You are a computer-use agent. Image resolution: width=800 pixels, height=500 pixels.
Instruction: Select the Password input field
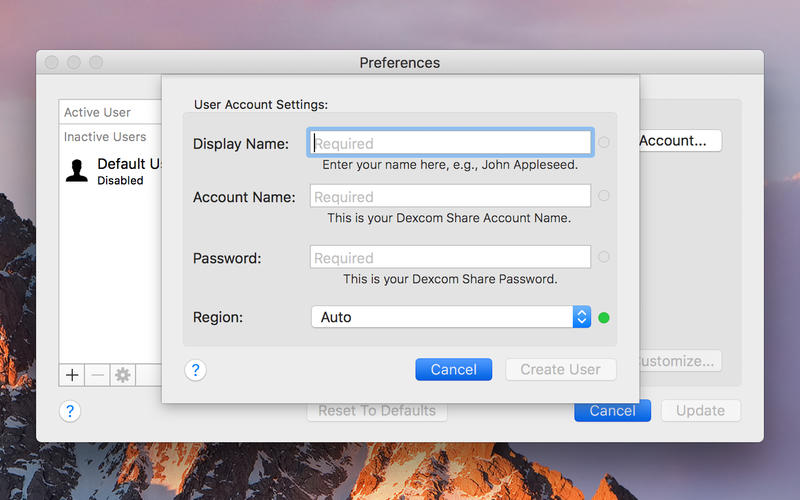450,257
